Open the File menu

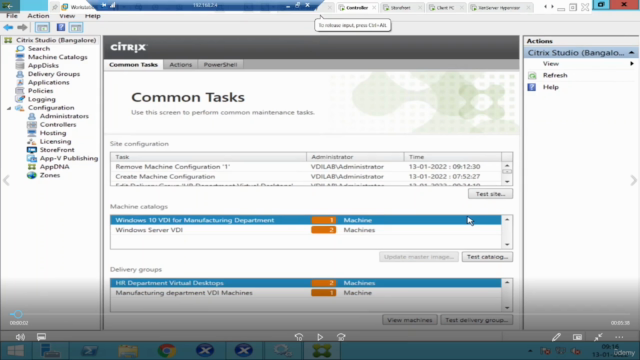12,16
